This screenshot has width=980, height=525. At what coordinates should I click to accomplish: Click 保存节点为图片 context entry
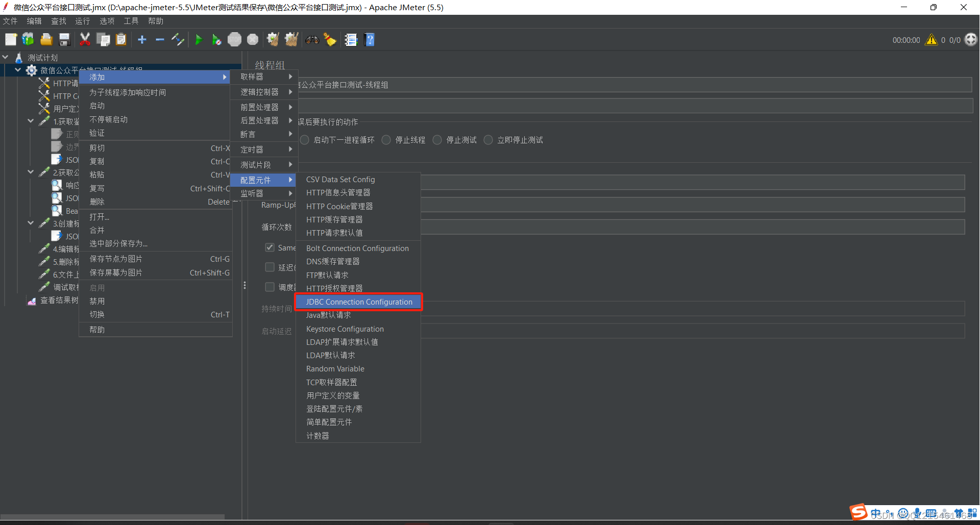click(x=156, y=259)
